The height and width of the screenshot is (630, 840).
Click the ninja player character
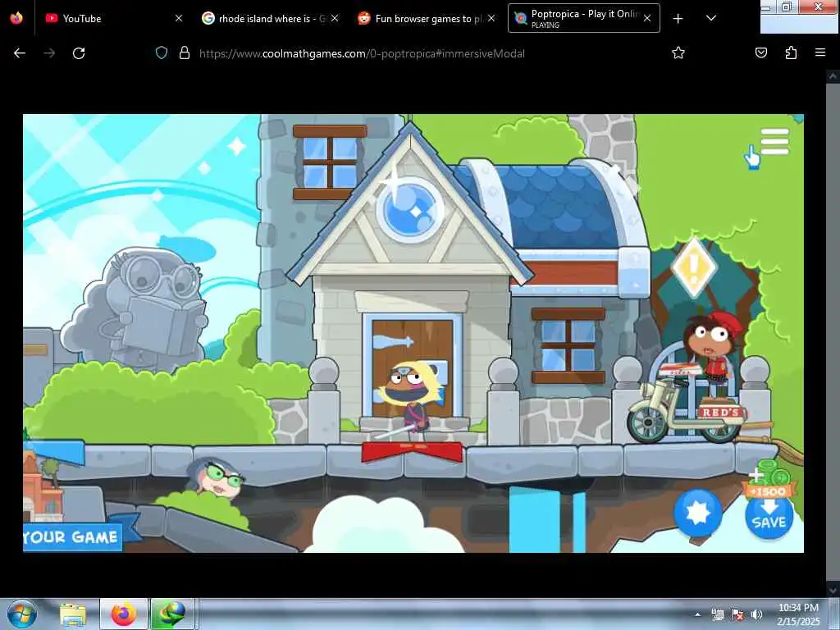point(412,399)
